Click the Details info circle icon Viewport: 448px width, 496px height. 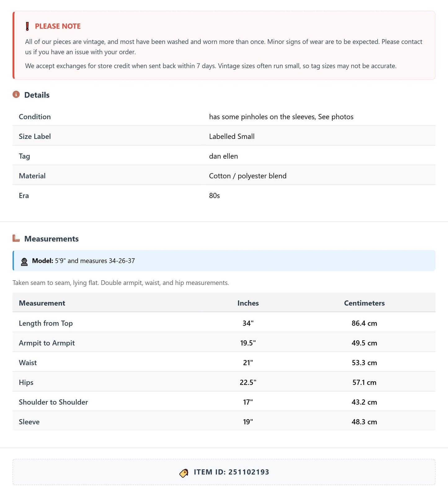pos(16,95)
